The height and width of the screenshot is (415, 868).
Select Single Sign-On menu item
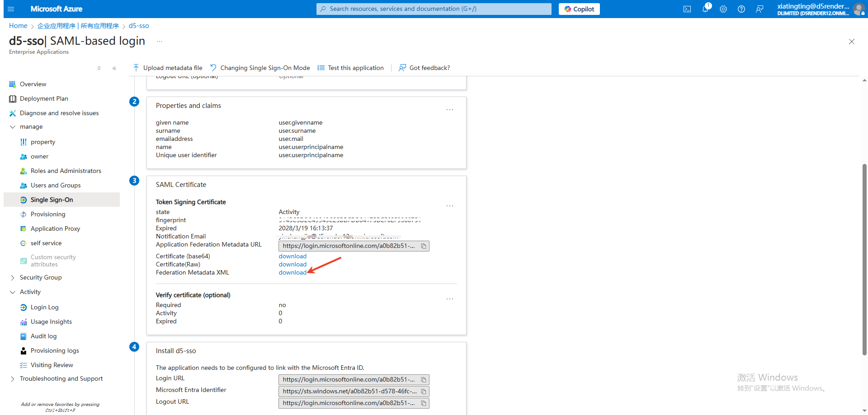[61, 200]
